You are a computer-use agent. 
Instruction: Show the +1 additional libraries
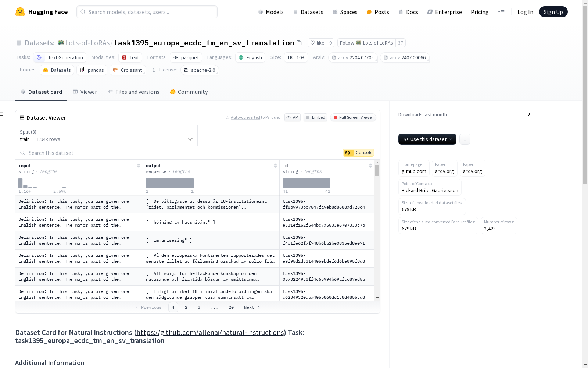(152, 70)
